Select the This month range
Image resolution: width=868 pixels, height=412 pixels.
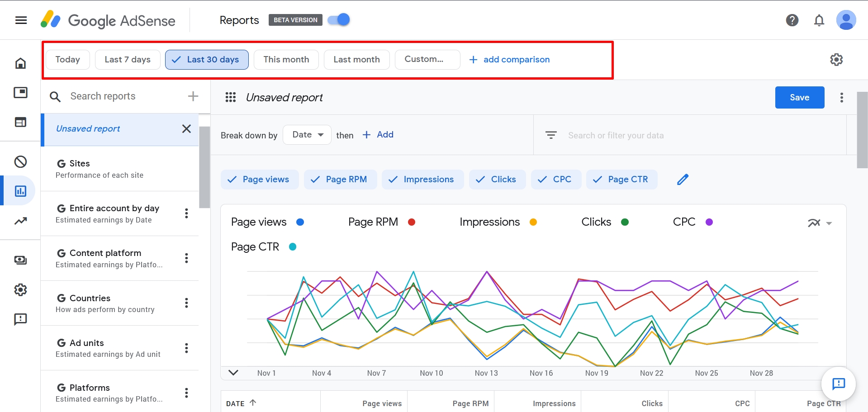pos(286,60)
